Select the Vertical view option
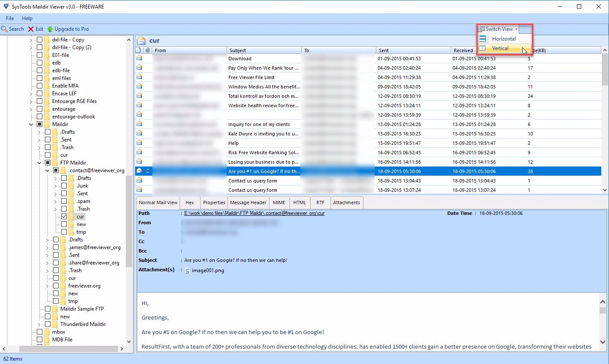 500,48
